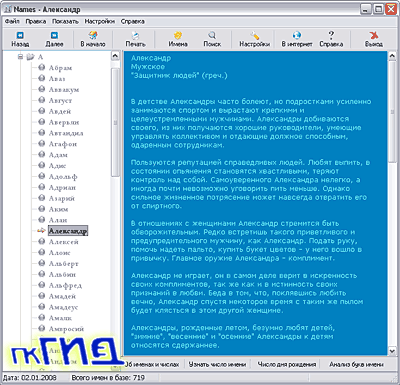The width and height of the screenshot is (400, 385).
Task: Open the Файл menu
Action: 12,21
